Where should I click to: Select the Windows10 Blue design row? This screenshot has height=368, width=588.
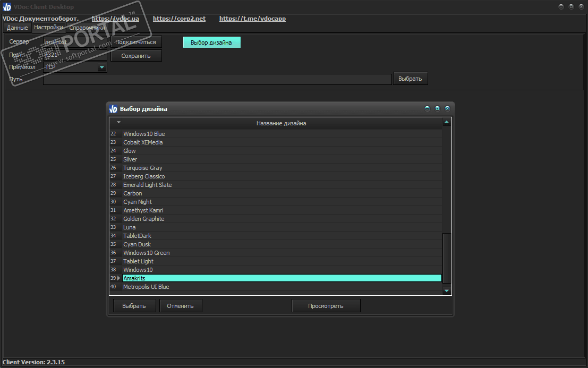[276, 134]
